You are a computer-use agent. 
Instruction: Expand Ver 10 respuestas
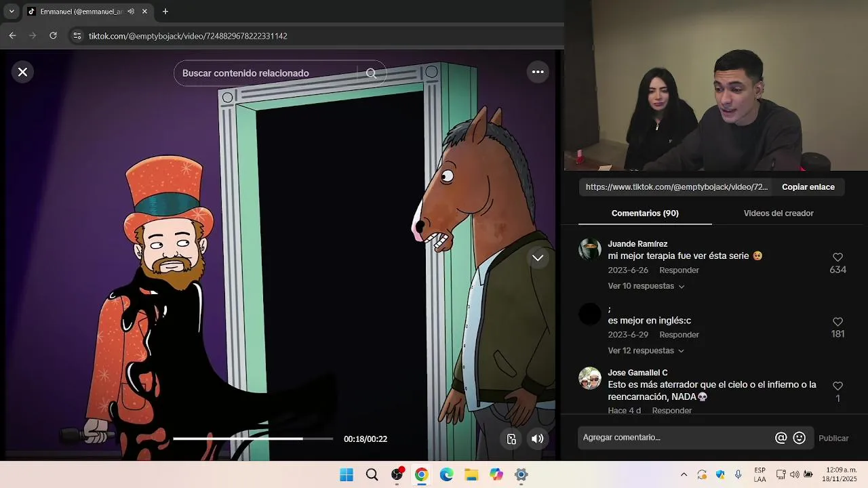pyautogui.click(x=646, y=286)
